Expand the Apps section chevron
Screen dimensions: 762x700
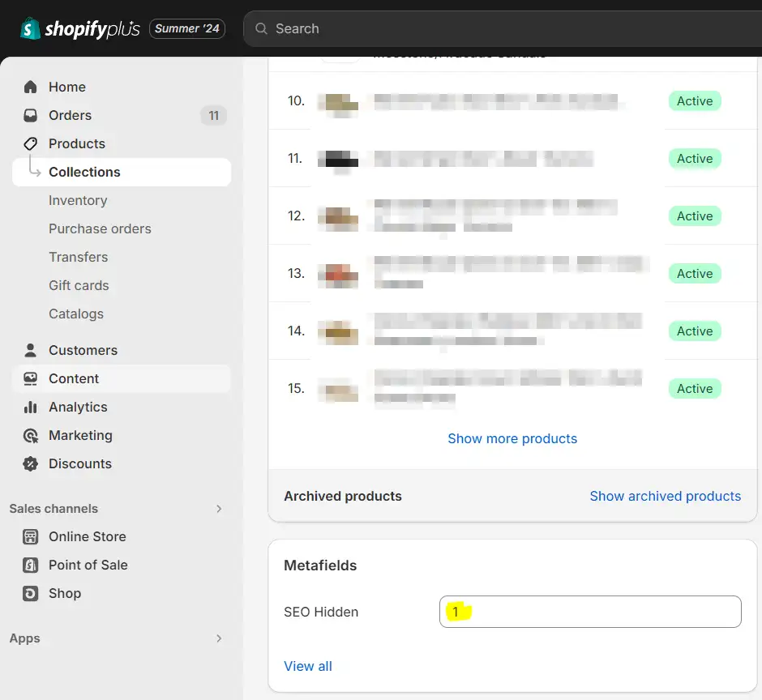(219, 638)
